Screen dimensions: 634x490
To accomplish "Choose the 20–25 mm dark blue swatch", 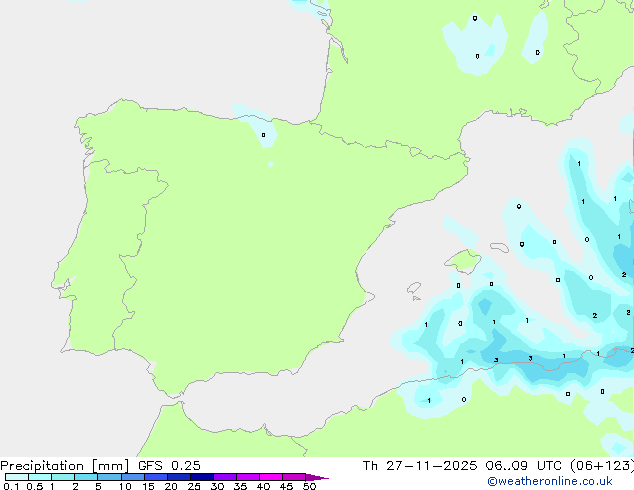I will (178, 477).
